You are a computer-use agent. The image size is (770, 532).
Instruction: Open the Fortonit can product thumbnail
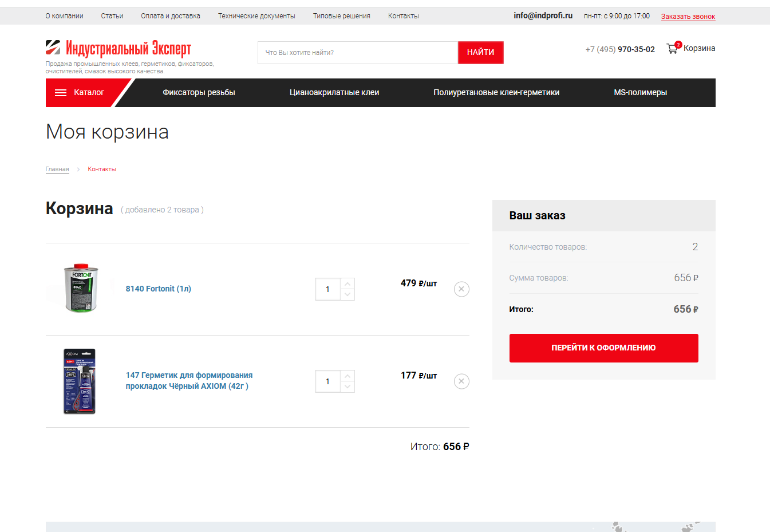point(81,288)
